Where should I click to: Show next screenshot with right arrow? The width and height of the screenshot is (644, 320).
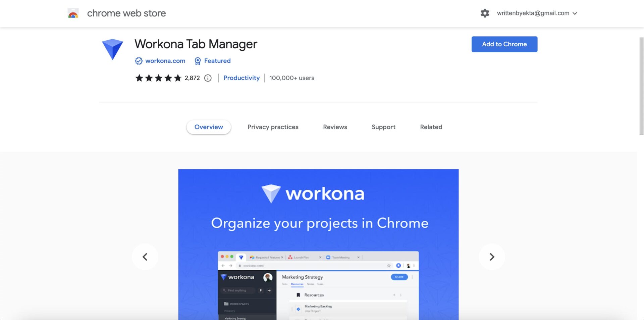tap(492, 257)
